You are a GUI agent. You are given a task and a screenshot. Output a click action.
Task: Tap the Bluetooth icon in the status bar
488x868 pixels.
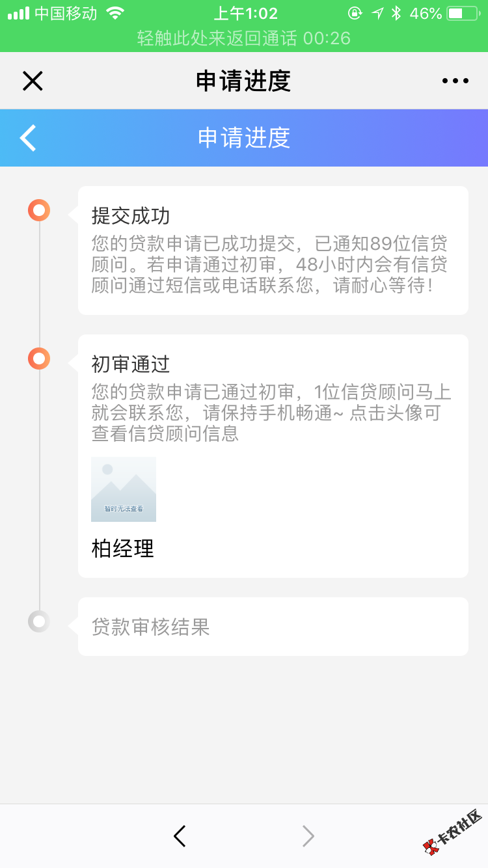click(x=396, y=13)
